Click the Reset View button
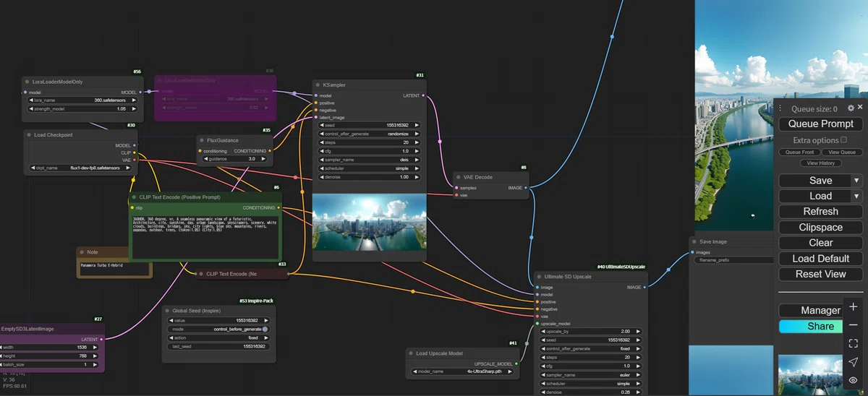Image resolution: width=868 pixels, height=396 pixels. tap(820, 274)
